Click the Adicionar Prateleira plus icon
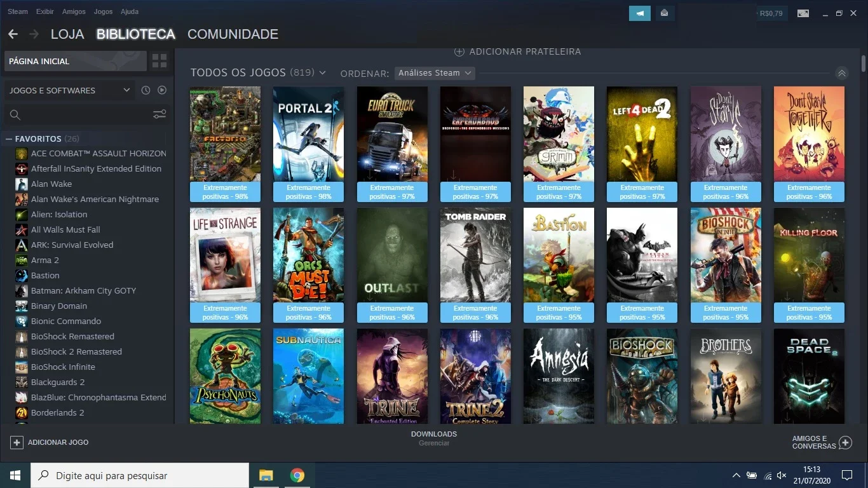 pos(459,51)
